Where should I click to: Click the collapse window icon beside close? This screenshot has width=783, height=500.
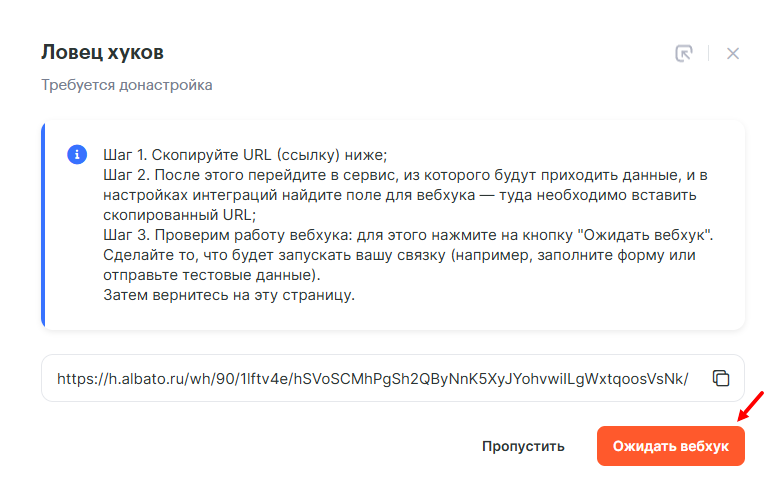[684, 53]
